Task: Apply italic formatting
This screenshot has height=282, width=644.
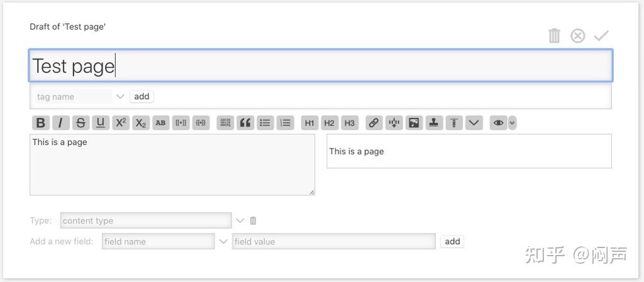Action: (60, 123)
